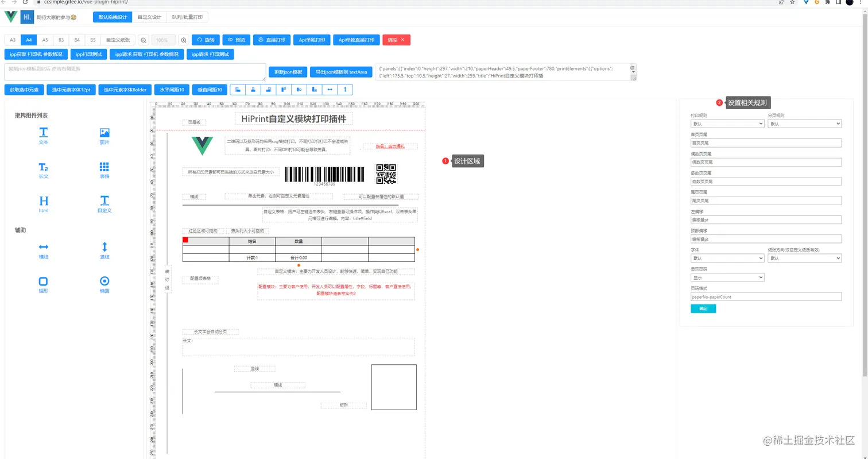Click the browser reload icon
This screenshot has height=459, width=868.
pyautogui.click(x=25, y=2)
